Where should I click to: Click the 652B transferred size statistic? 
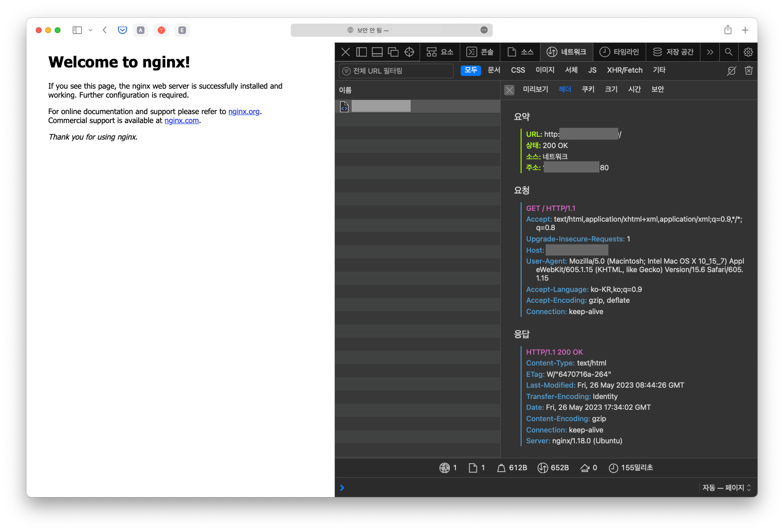coord(553,468)
